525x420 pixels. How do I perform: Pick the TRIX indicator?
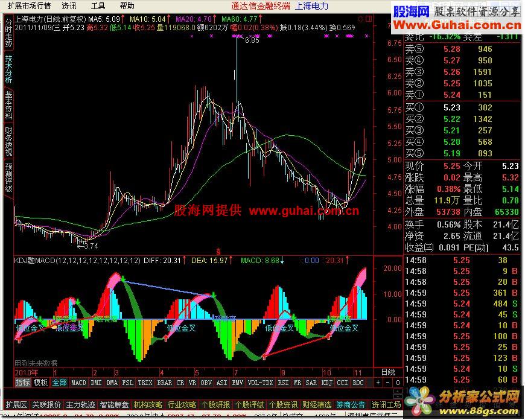tap(145, 383)
